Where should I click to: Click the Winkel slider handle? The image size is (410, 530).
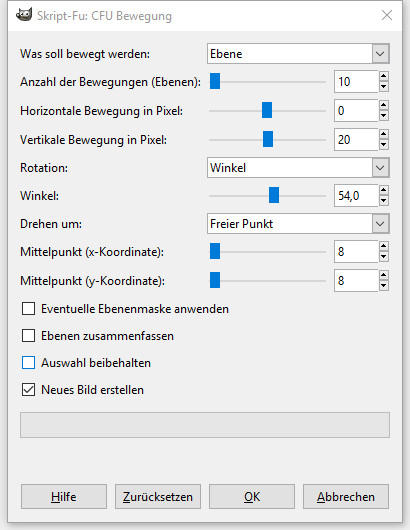(274, 195)
